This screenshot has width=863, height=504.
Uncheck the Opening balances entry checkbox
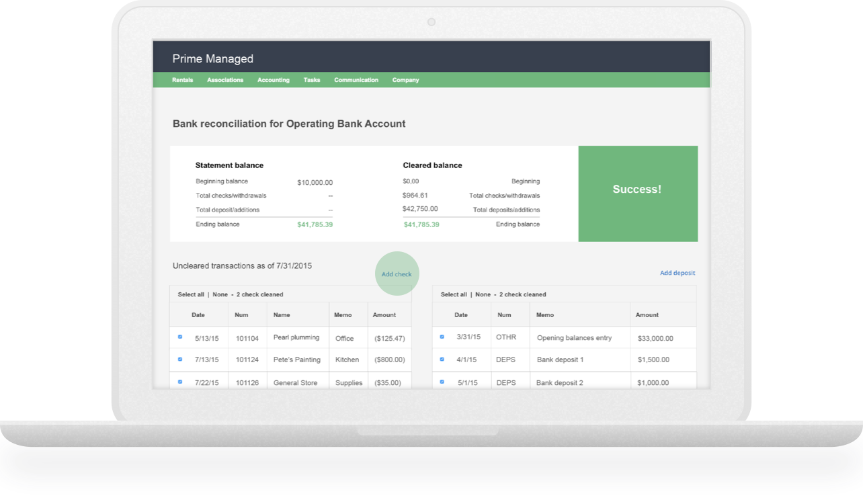[x=442, y=337]
